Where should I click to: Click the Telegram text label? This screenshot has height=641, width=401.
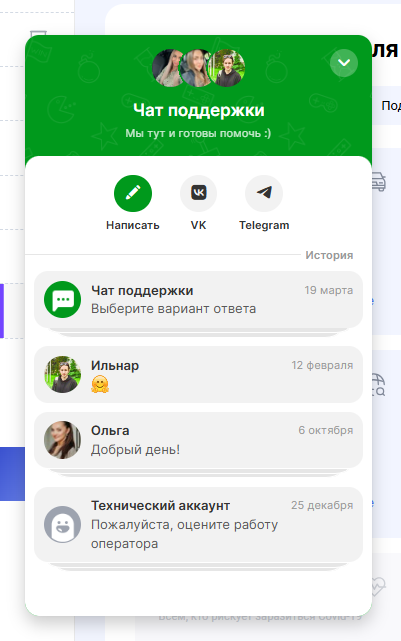(264, 225)
